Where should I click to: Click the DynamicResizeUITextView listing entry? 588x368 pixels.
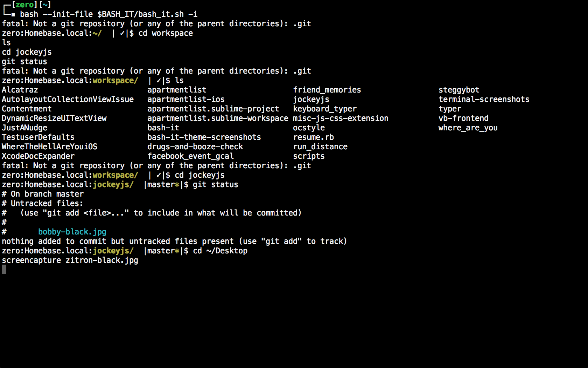pyautogui.click(x=54, y=118)
